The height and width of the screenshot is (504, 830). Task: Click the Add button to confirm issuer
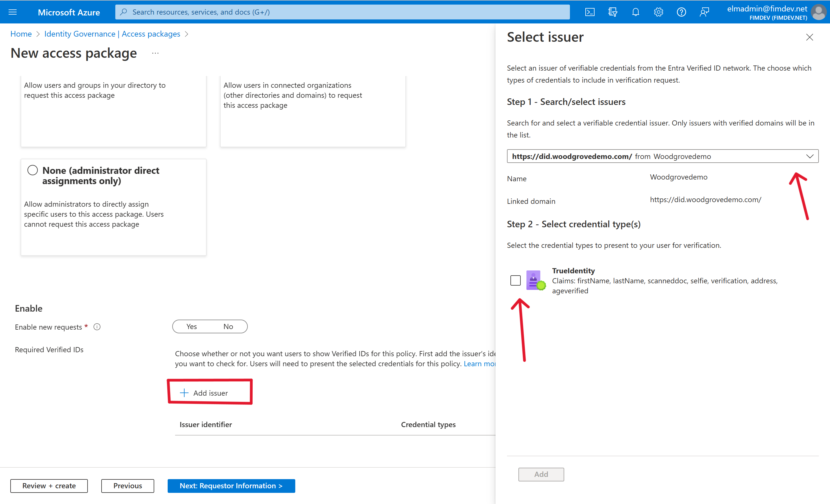pos(541,473)
